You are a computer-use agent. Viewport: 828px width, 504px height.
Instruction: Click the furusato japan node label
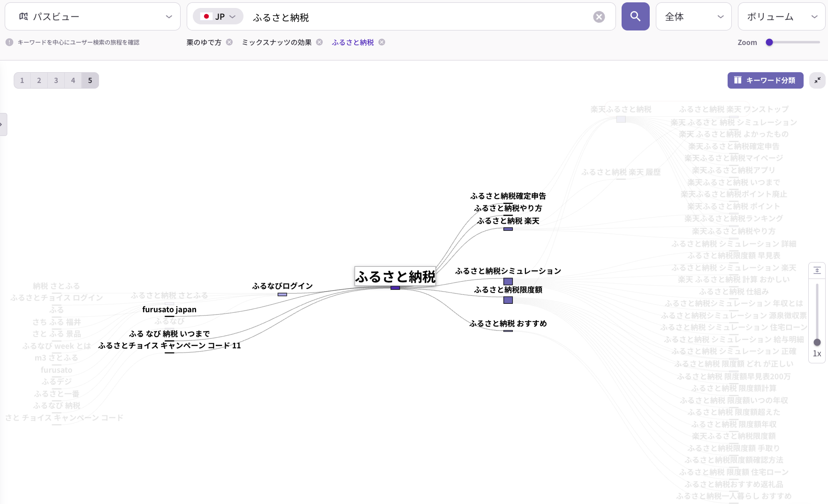pos(169,309)
